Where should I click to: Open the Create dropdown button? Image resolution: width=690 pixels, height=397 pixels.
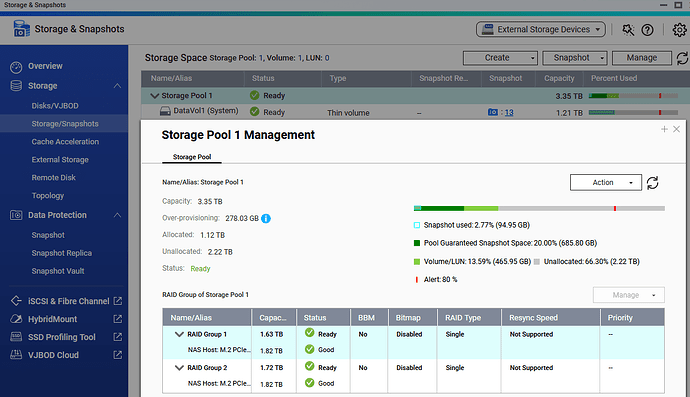tap(500, 58)
